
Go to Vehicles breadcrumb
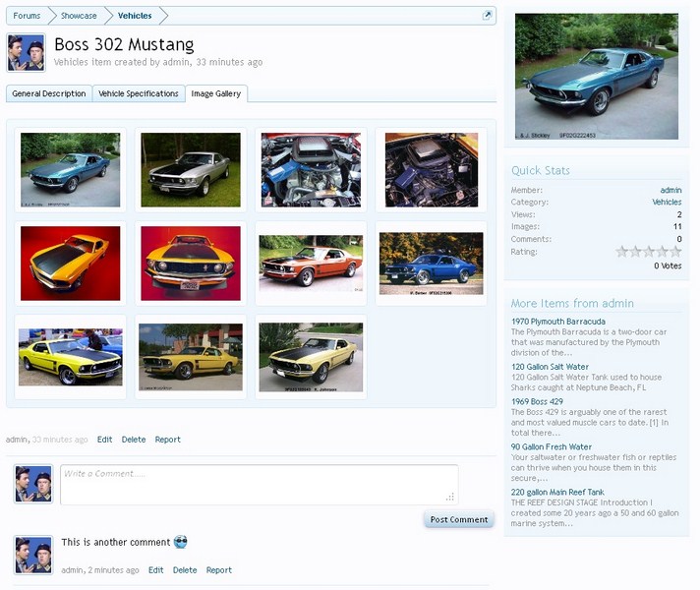[135, 16]
